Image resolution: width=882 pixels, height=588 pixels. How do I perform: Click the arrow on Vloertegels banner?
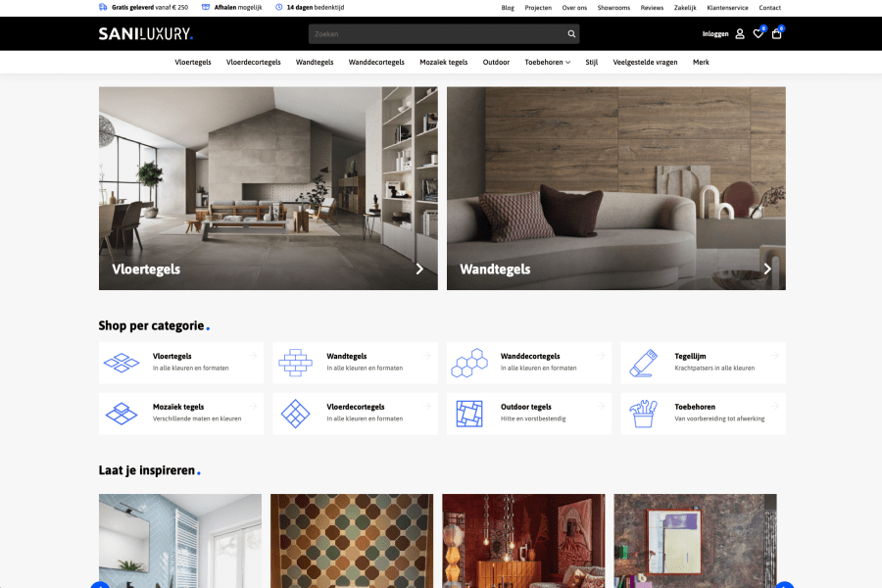pos(419,269)
